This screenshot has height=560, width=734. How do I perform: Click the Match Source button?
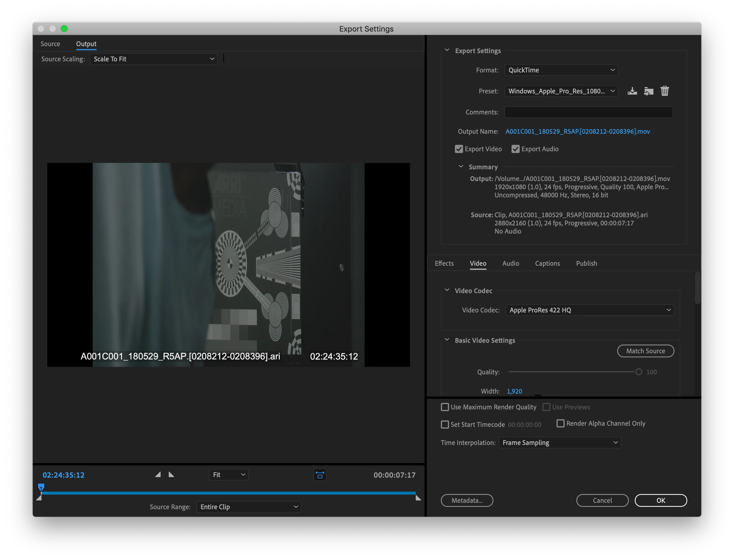click(645, 351)
